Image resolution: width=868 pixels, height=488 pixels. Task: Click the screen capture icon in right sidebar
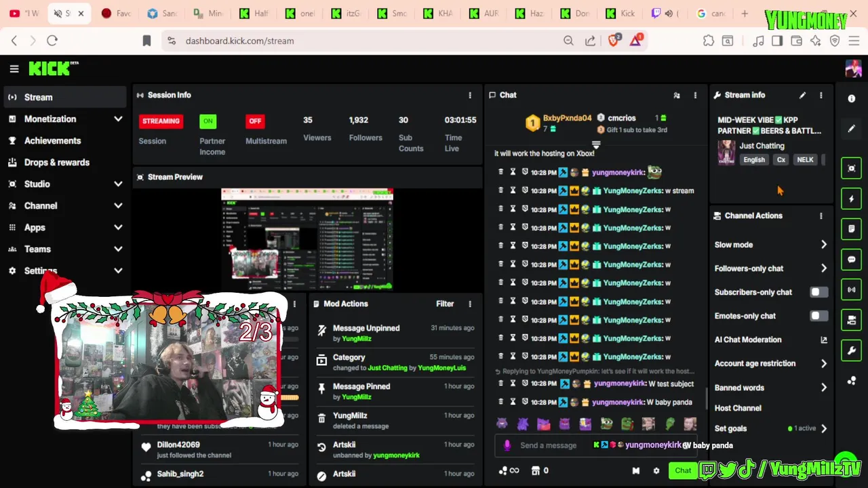852,169
